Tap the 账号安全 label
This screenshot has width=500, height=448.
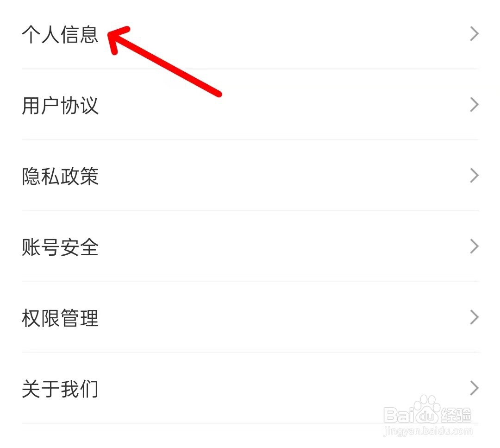[60, 246]
